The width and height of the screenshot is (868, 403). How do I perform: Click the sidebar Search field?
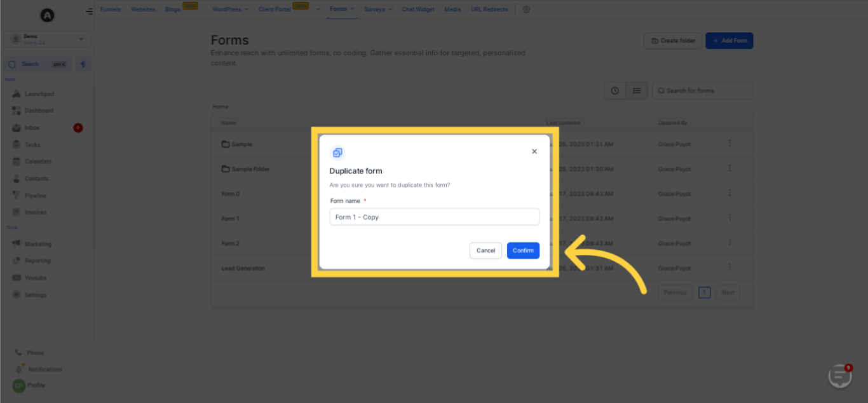[x=38, y=64]
